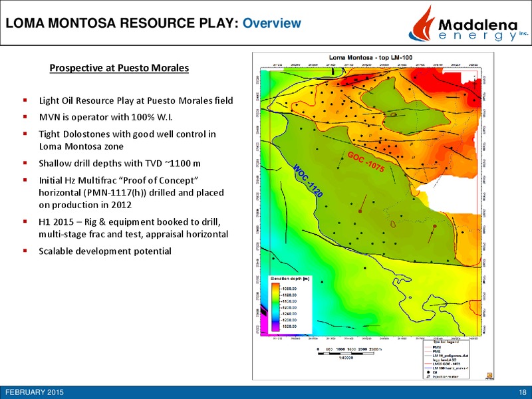Image resolution: width=532 pixels, height=399 pixels.
Task: Click the Madalena Energy flame logo
Action: coord(422,24)
